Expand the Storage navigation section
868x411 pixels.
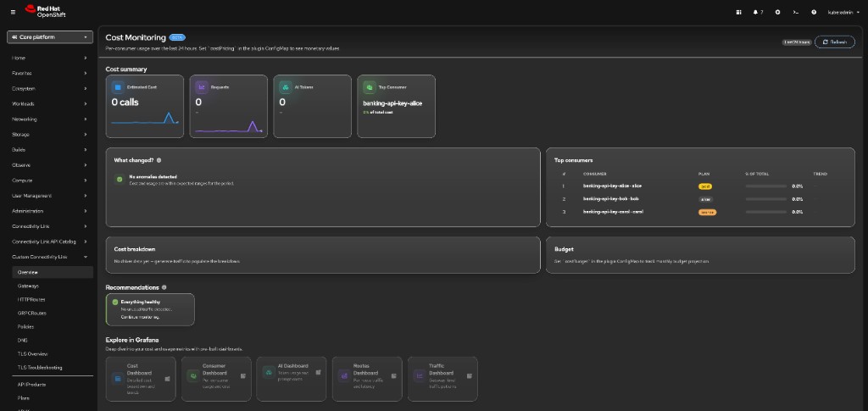(50, 135)
